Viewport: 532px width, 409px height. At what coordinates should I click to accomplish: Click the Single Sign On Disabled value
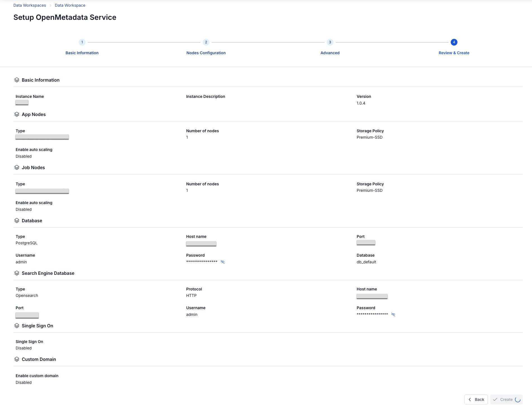[x=23, y=348]
